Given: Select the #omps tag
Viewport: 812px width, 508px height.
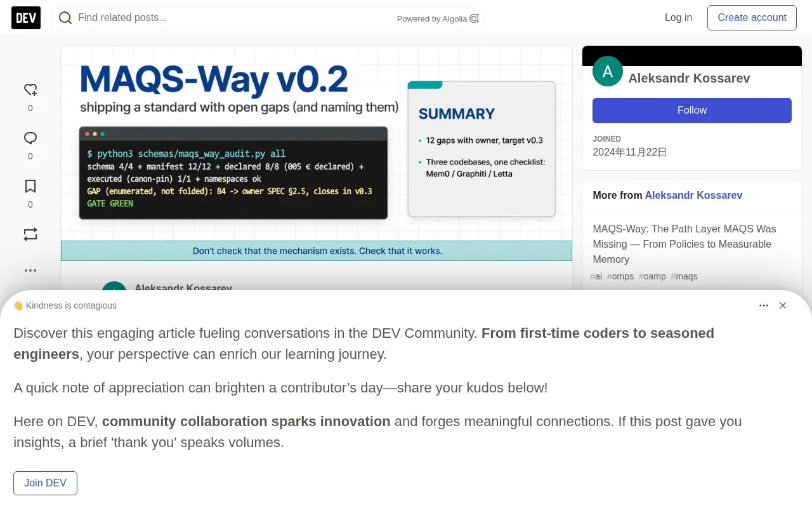Looking at the screenshot, I should (x=620, y=276).
